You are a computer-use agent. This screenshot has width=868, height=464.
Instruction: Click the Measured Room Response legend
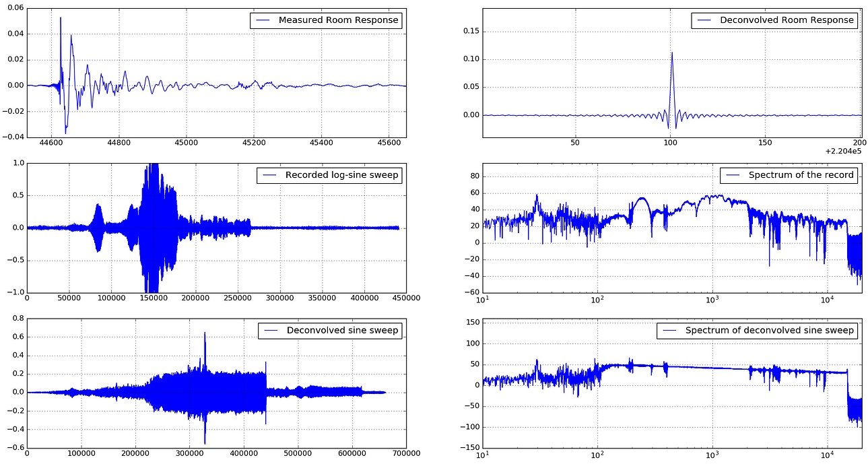(326, 21)
